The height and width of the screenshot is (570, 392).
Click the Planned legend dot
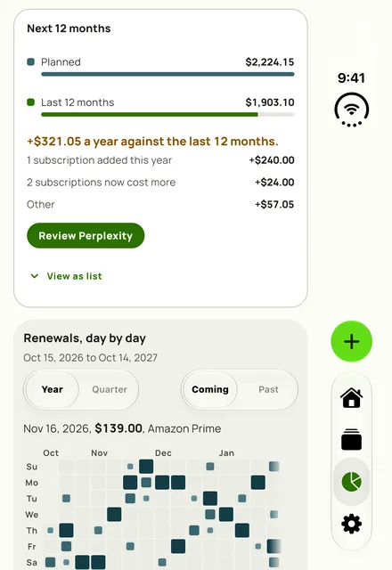(x=31, y=61)
